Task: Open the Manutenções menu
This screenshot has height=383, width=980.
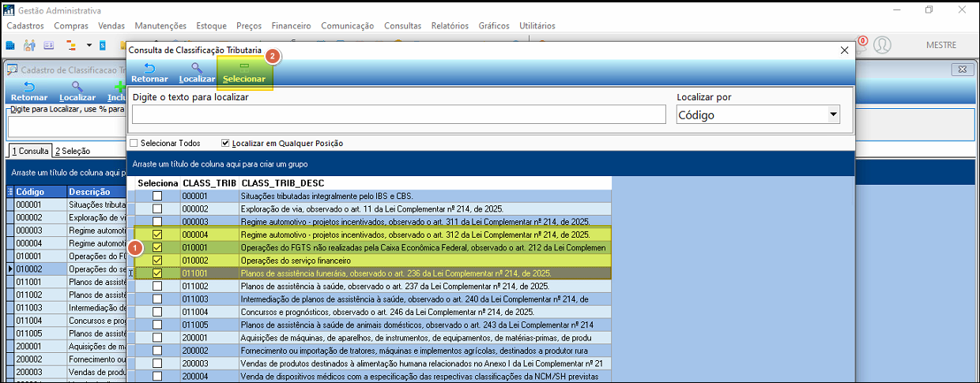Action: (x=160, y=26)
